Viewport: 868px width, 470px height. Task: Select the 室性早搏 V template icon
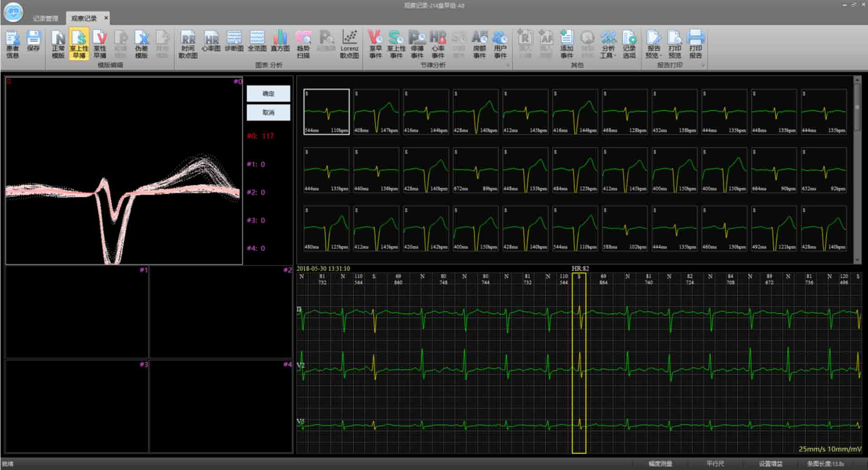point(100,44)
